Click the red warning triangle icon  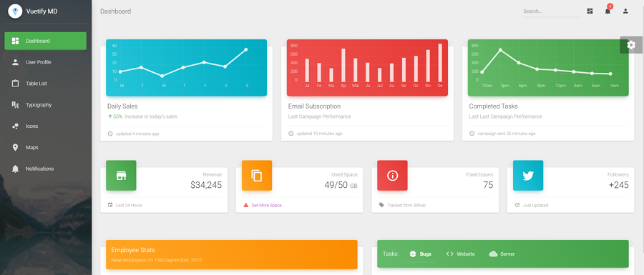(x=246, y=205)
